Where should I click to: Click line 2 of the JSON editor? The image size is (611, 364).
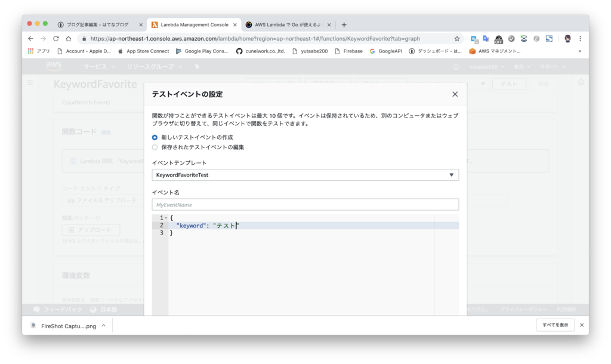pyautogui.click(x=314, y=226)
